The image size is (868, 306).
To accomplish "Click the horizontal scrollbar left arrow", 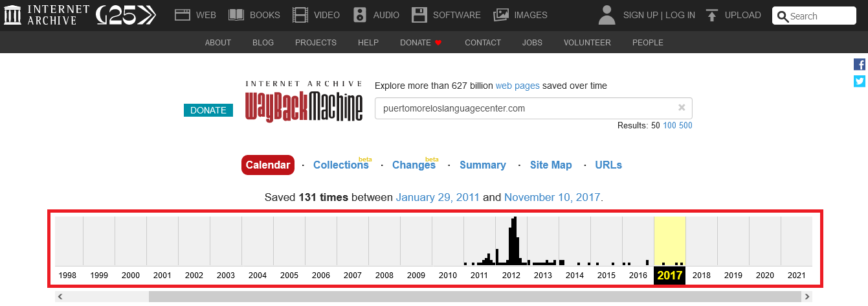I will coord(60,297).
